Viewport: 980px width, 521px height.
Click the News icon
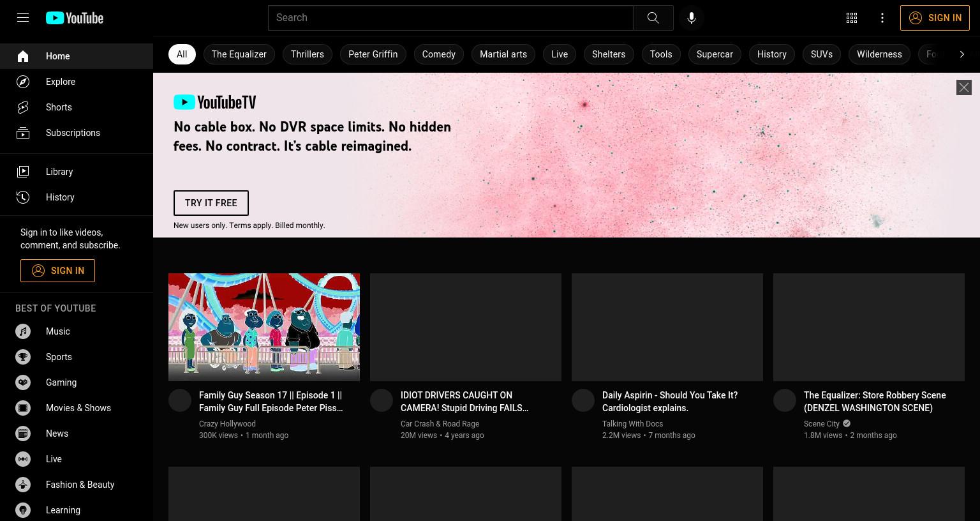[23, 434]
